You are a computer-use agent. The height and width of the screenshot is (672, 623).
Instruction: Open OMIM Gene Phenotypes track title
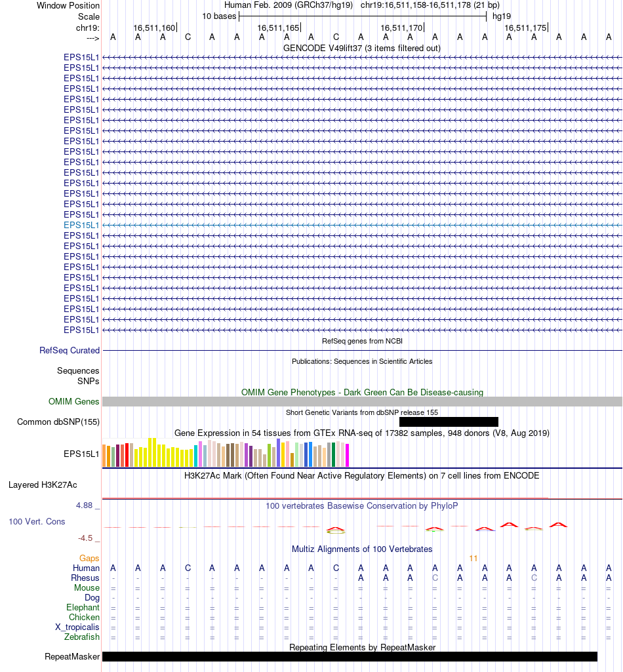[x=362, y=392]
